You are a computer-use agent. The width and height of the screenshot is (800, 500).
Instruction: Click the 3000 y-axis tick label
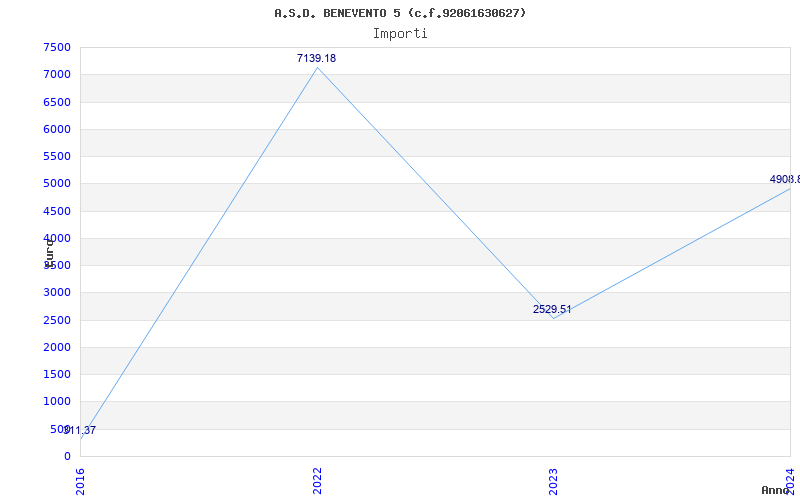(x=57, y=293)
